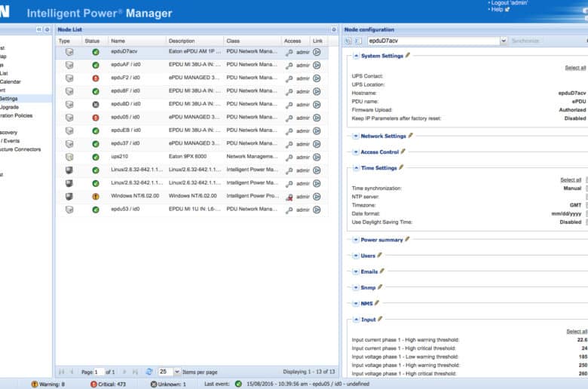Click Select all in Input section
588x389 pixels.
click(577, 332)
